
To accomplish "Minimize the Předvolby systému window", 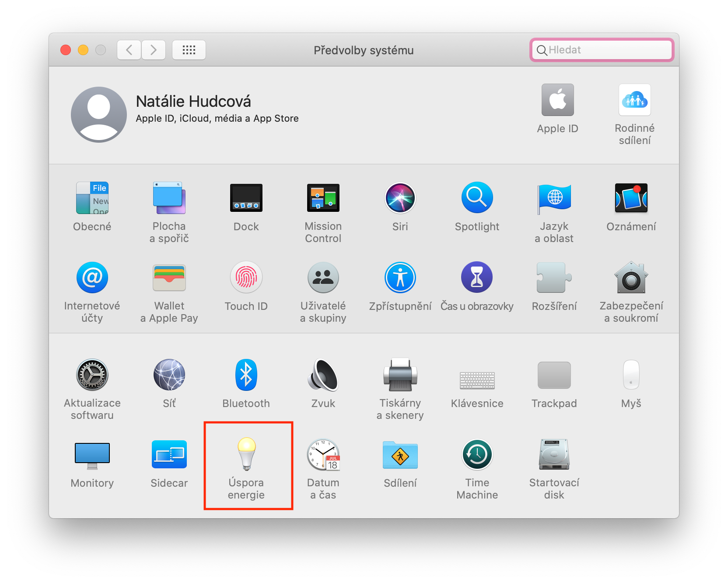I will (83, 50).
